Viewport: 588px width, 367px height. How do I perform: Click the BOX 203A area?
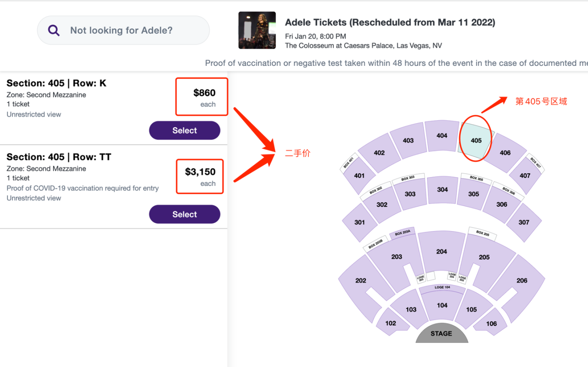point(403,233)
